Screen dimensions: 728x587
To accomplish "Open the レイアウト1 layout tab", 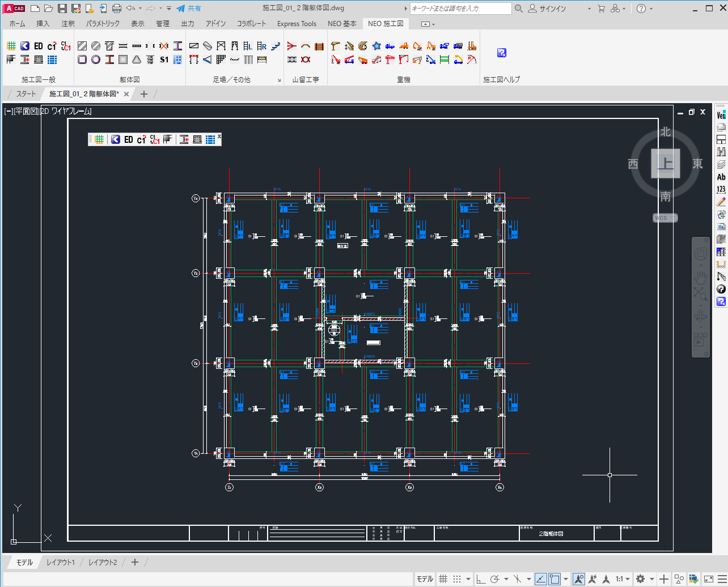I will pos(60,563).
